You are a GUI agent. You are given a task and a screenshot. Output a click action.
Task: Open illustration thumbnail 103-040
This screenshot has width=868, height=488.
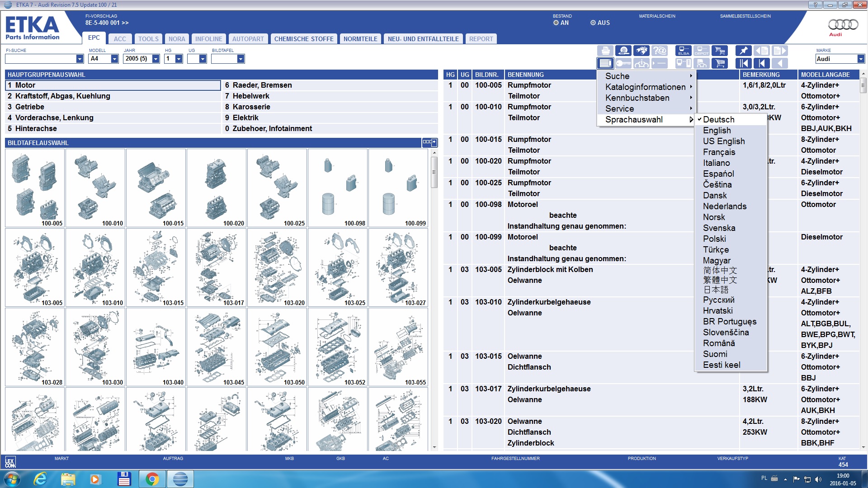(156, 347)
